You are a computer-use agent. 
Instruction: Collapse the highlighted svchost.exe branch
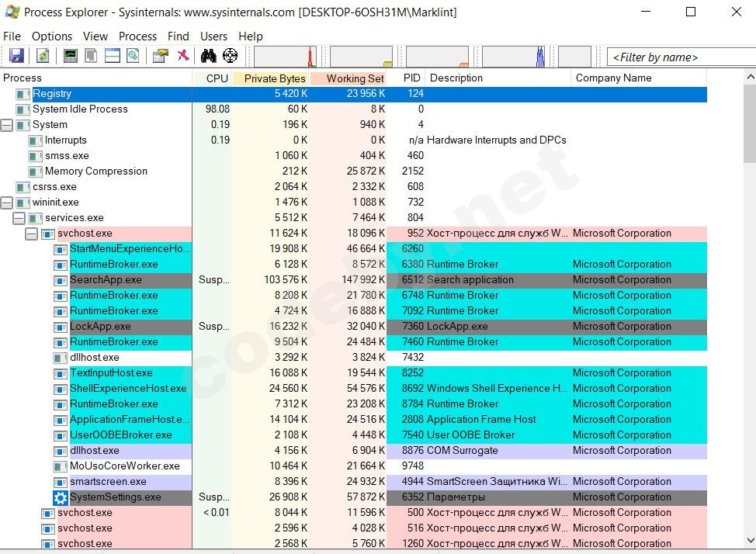(x=30, y=234)
